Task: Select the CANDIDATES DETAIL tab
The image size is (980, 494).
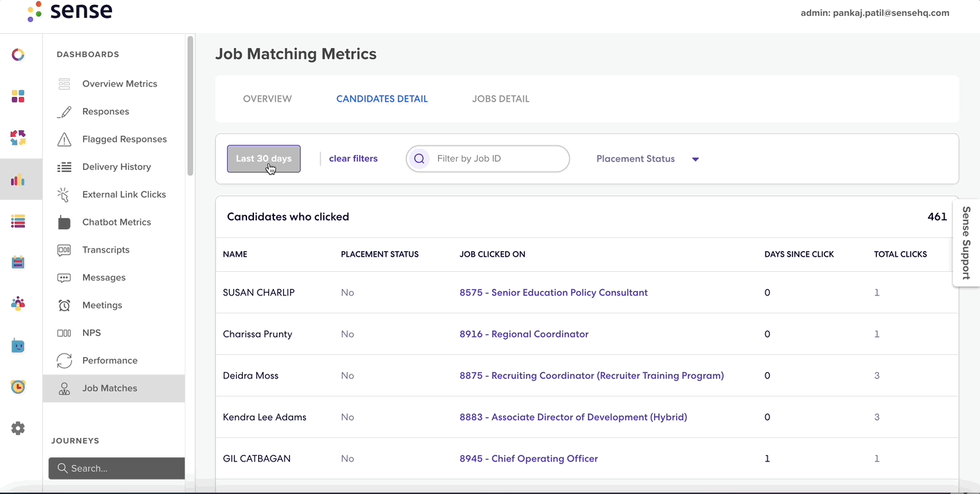Action: point(382,99)
